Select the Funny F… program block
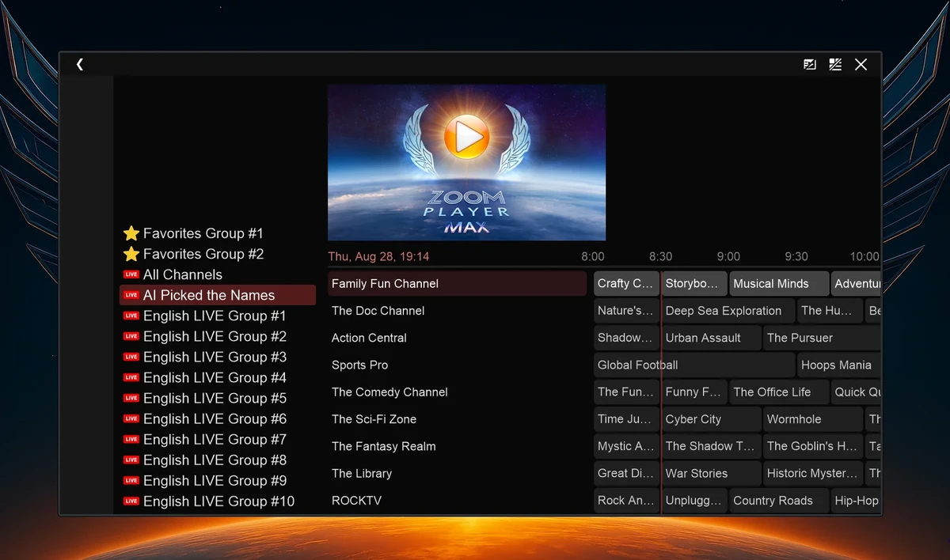 [x=693, y=392]
